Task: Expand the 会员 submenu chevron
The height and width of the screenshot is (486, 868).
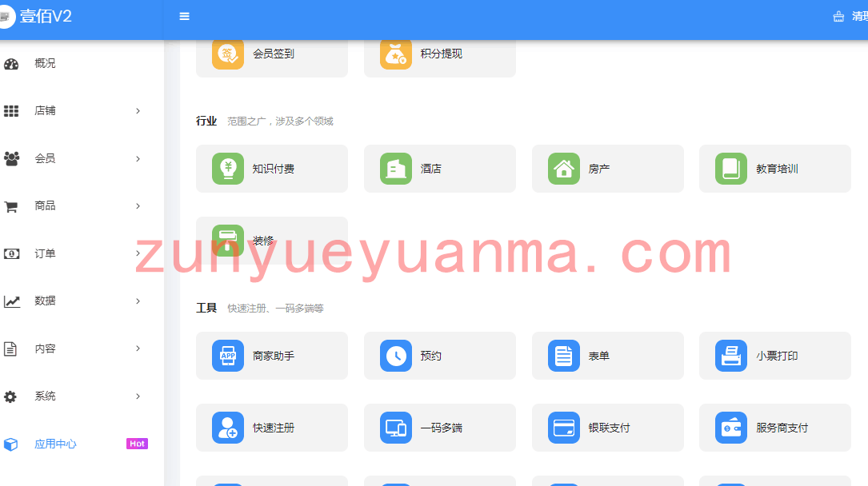Action: point(138,159)
